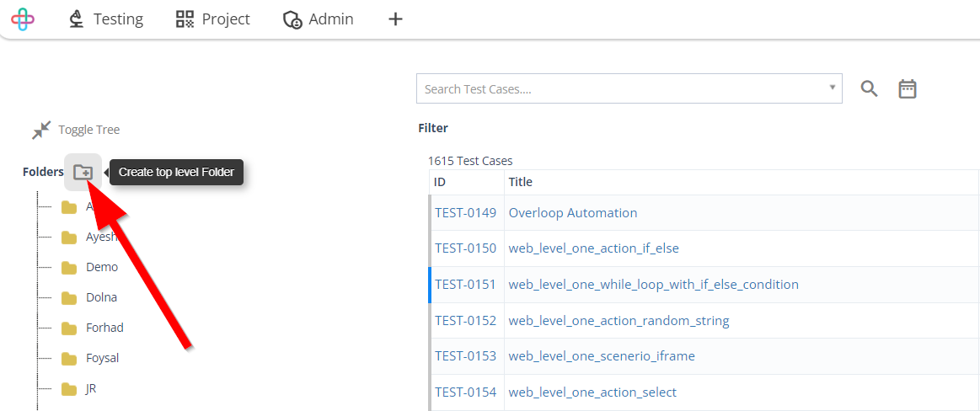Open test case TEST-0154 ID link
The width and height of the screenshot is (980, 411).
tap(466, 392)
